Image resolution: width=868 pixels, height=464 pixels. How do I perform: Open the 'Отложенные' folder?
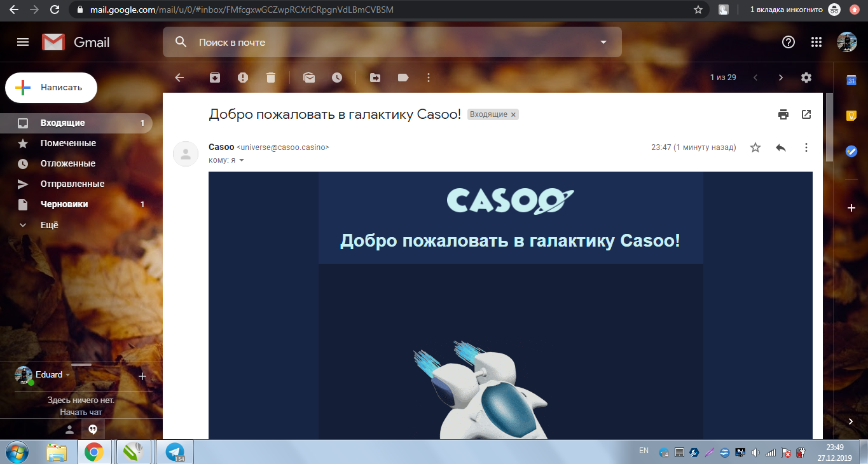[x=76, y=164]
